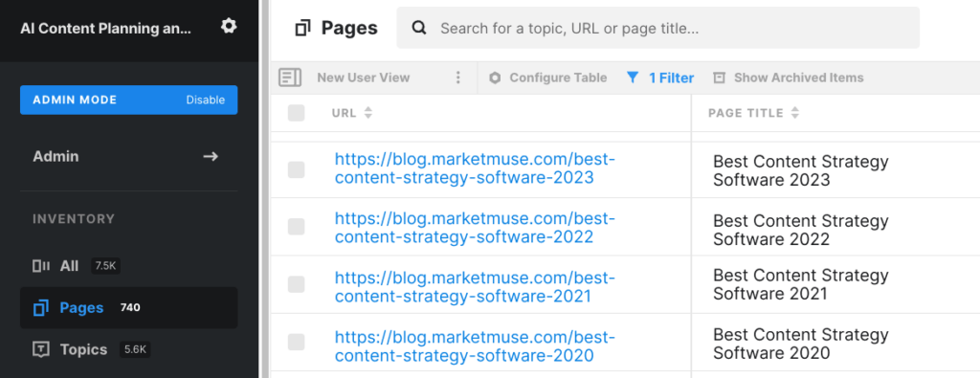Click the search magnifier icon
Image resolution: width=980 pixels, height=378 pixels.
point(419,28)
